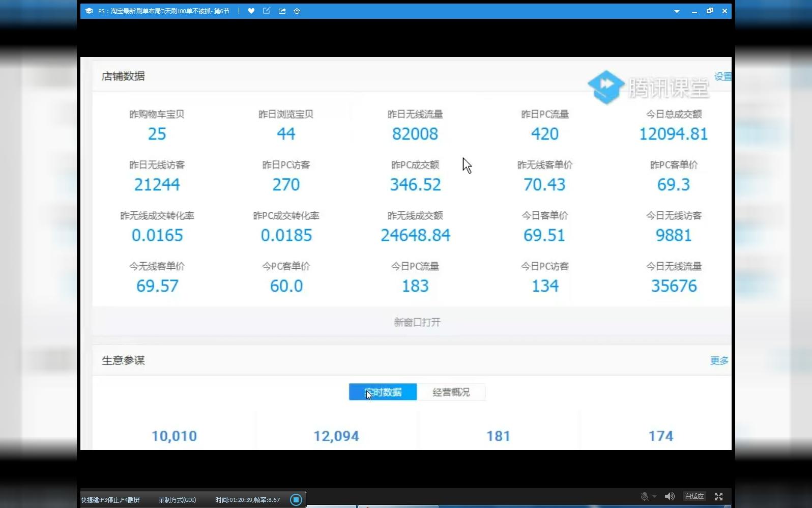Click the 今日无线流量 value 35676
This screenshot has height=508, width=812.
pos(674,286)
